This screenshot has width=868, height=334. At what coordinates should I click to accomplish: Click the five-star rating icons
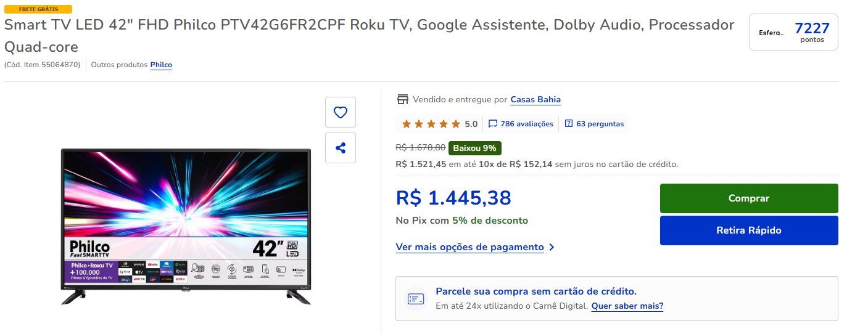(431, 124)
